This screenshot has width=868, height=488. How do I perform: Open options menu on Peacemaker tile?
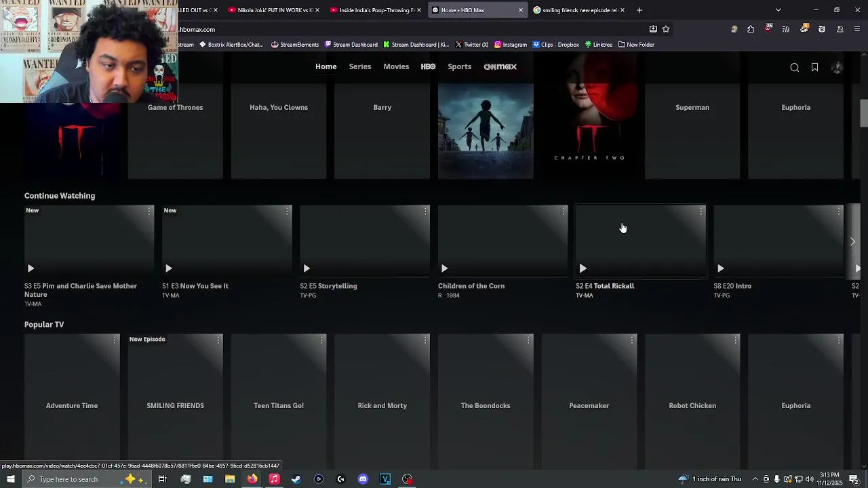click(631, 340)
